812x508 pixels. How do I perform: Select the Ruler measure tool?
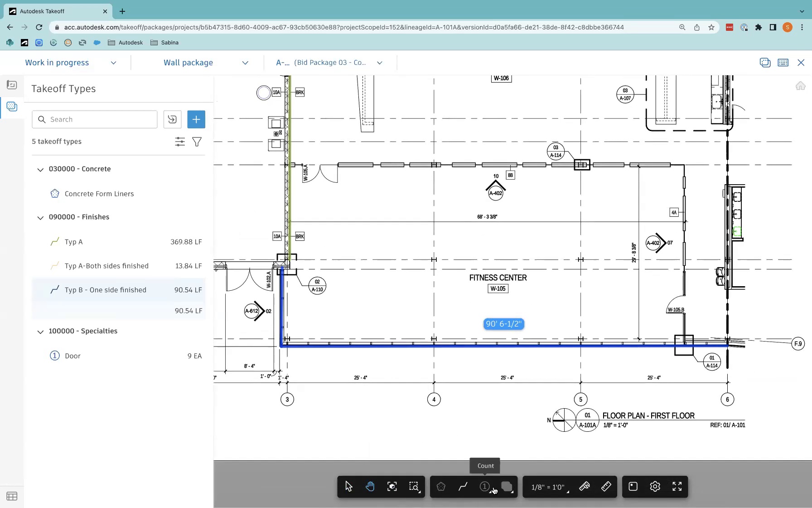606,486
